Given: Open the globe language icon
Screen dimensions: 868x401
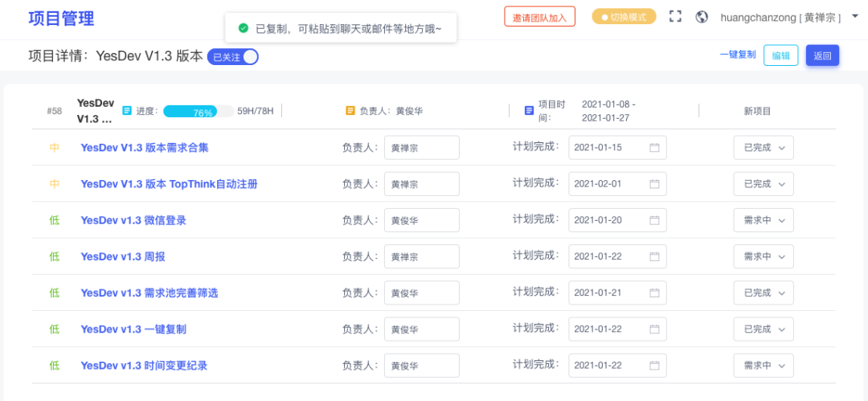Looking at the screenshot, I should [702, 17].
